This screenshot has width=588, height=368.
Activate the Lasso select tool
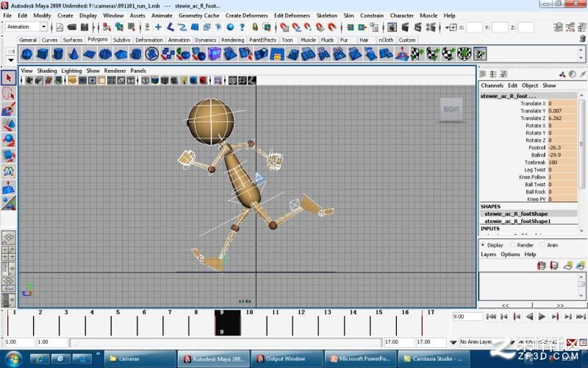[x=9, y=93]
